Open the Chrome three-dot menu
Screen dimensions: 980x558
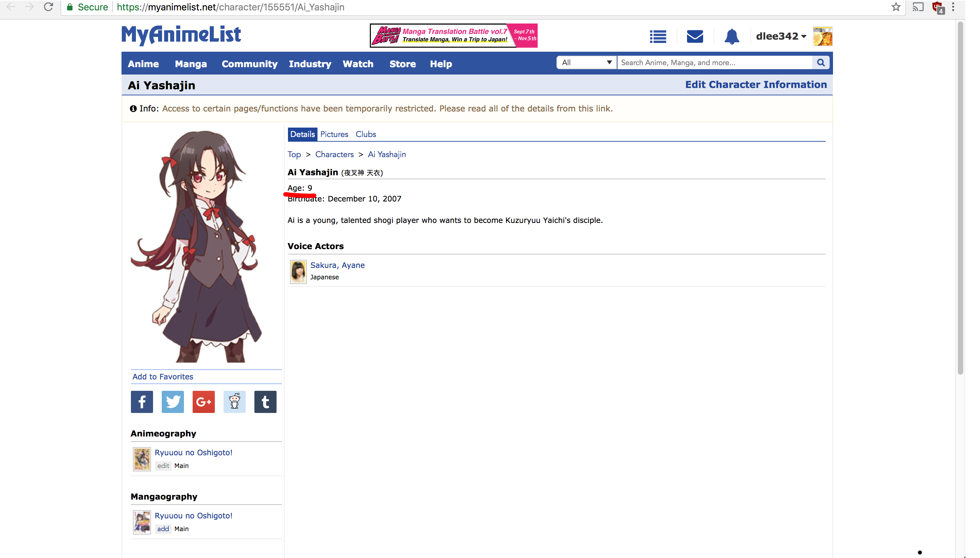click(x=953, y=7)
